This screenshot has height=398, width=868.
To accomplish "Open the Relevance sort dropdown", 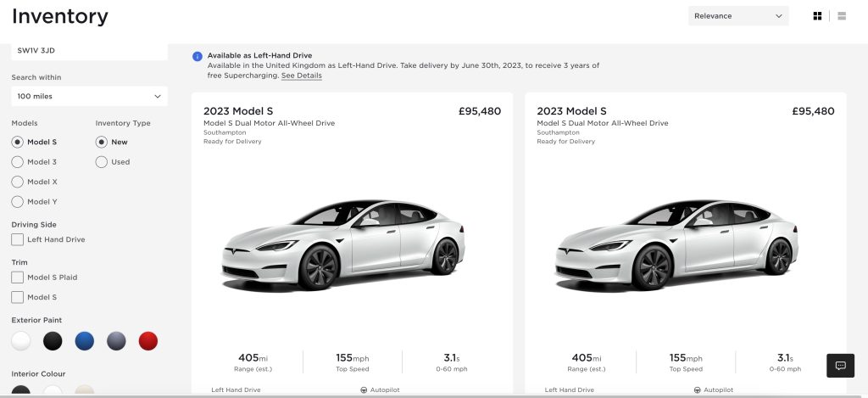I will (737, 16).
